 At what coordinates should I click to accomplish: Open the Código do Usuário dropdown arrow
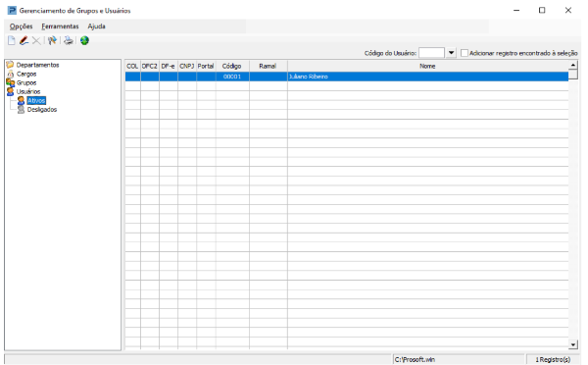pyautogui.click(x=451, y=53)
